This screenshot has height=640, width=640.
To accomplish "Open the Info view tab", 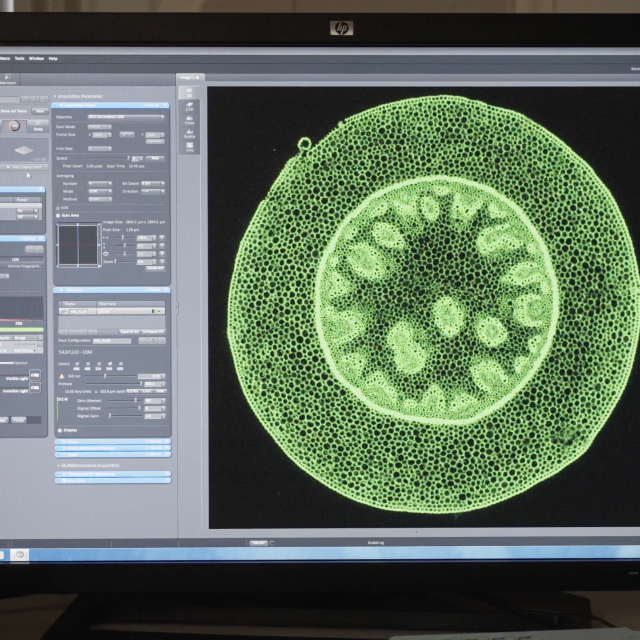I will (x=189, y=147).
